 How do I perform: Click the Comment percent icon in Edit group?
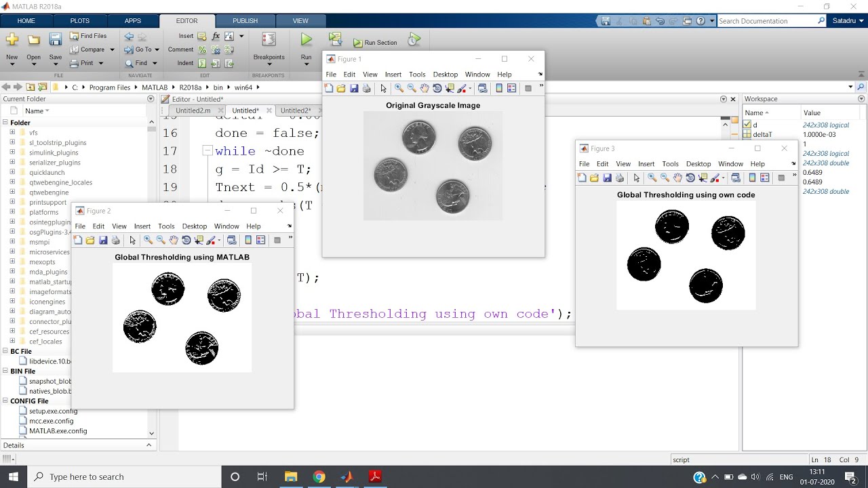202,49
